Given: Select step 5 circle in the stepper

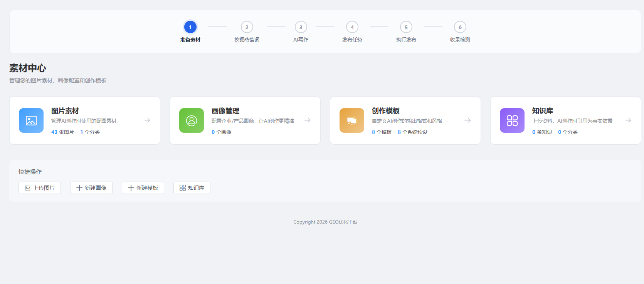Looking at the screenshot, I should [x=406, y=27].
